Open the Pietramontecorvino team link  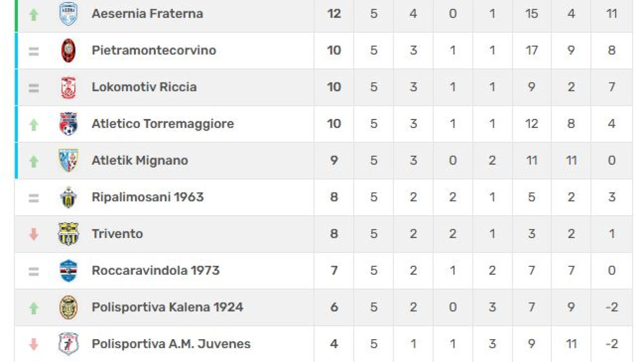click(x=154, y=50)
